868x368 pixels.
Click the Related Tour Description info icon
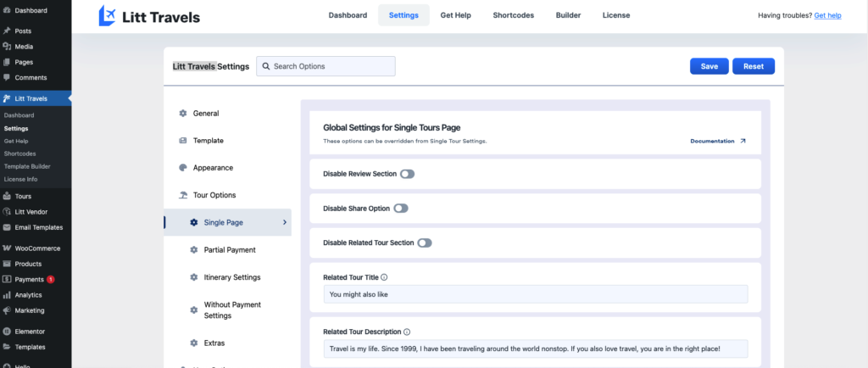coord(406,332)
